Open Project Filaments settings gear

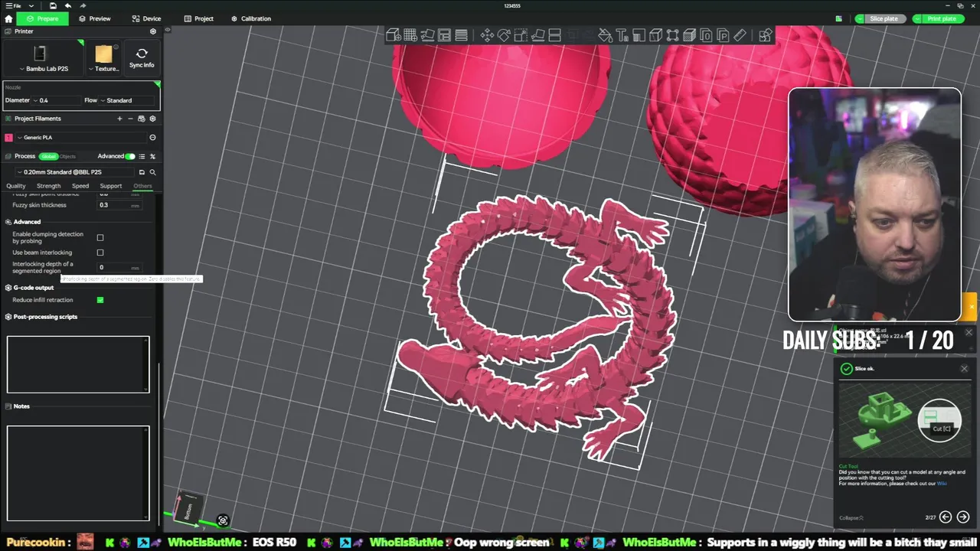pyautogui.click(x=152, y=119)
